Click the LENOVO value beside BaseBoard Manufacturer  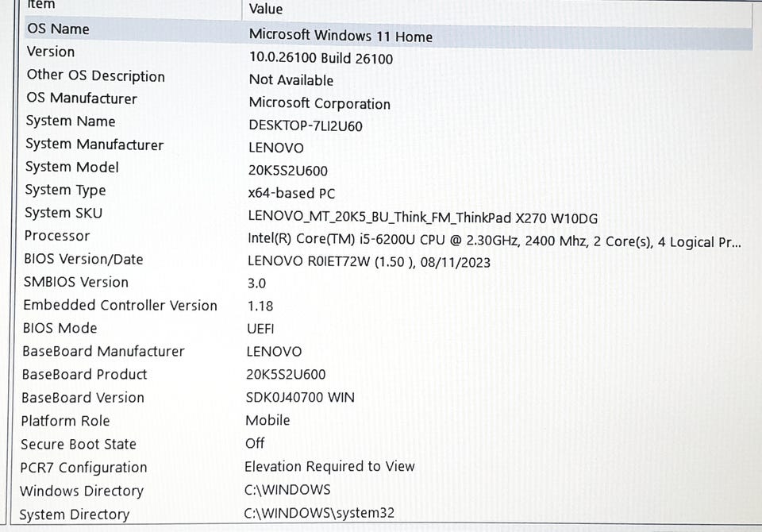pos(274,352)
